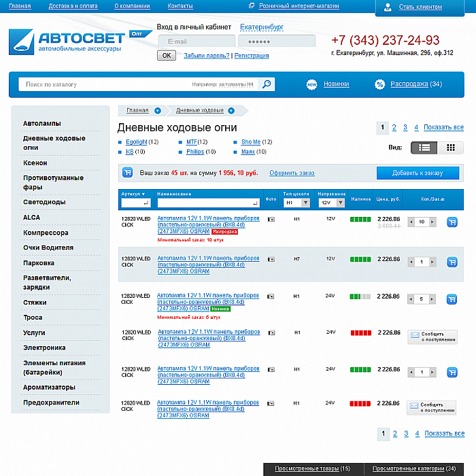This screenshot has width=476, height=476.
Task: Increase quantity in the row showing 5
Action: [432, 299]
